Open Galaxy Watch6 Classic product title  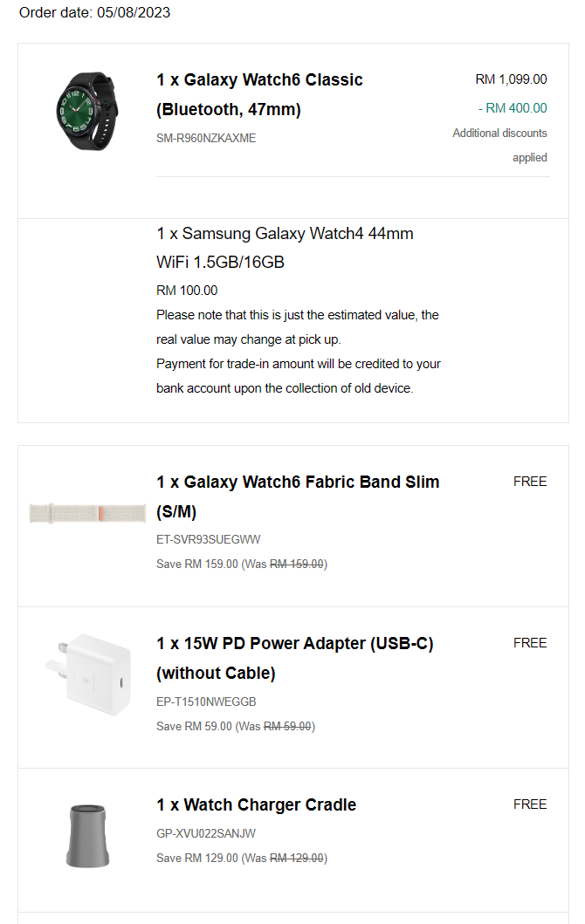point(259,94)
